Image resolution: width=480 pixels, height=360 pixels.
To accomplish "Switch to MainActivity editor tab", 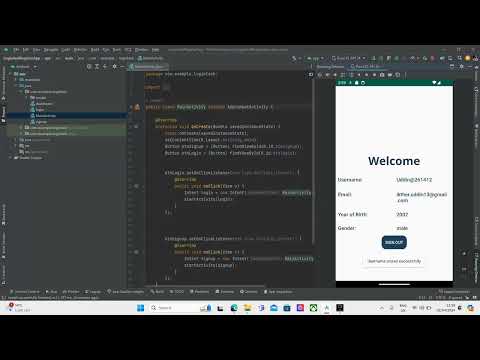I will [149, 67].
